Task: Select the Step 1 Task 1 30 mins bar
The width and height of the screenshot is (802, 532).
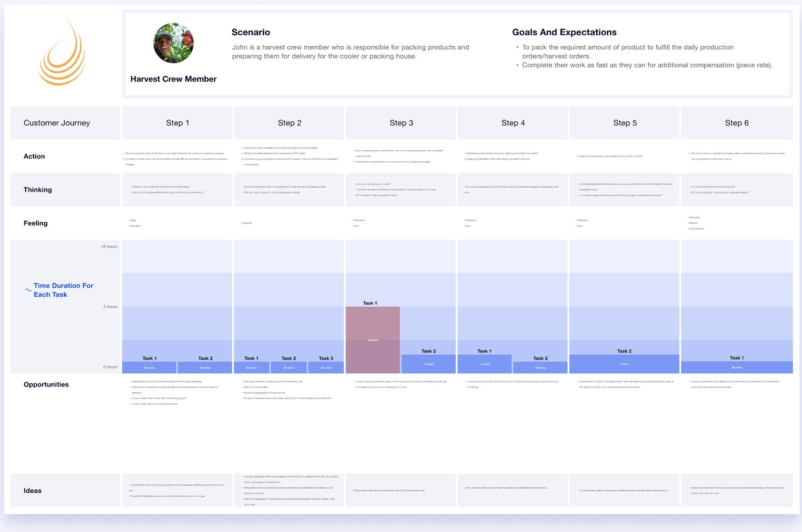Action: pos(149,368)
